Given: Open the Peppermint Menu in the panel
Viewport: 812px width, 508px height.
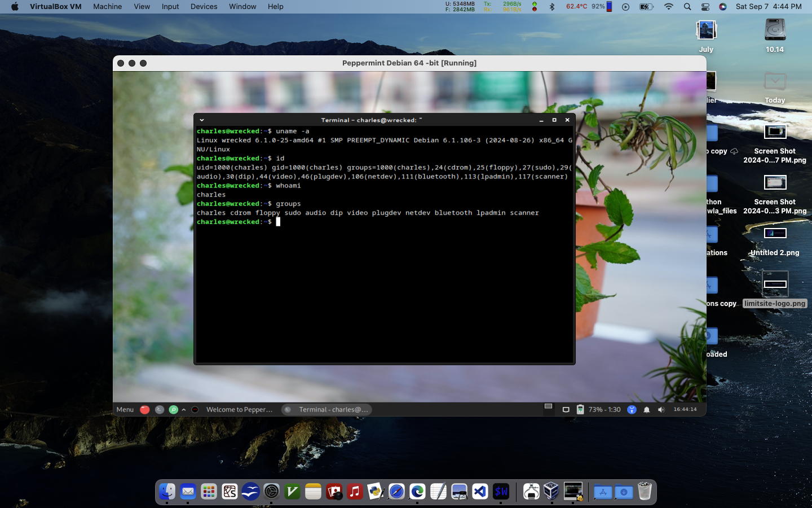Looking at the screenshot, I should click(x=125, y=410).
